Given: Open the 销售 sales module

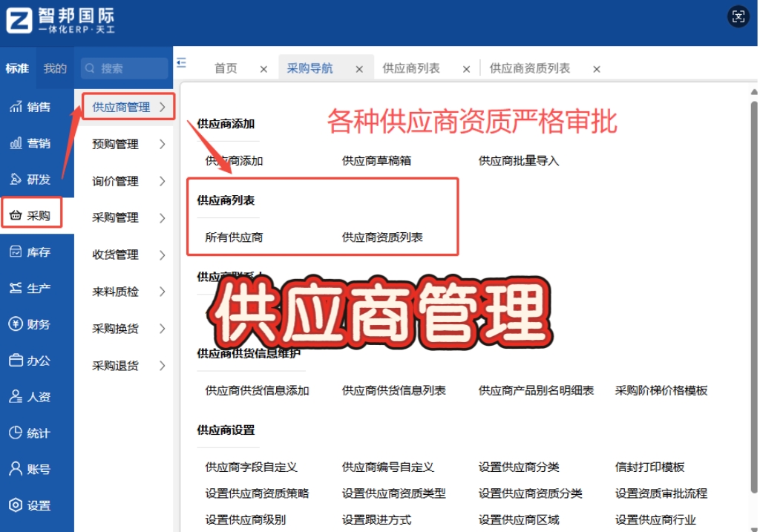Looking at the screenshot, I should click(x=30, y=107).
